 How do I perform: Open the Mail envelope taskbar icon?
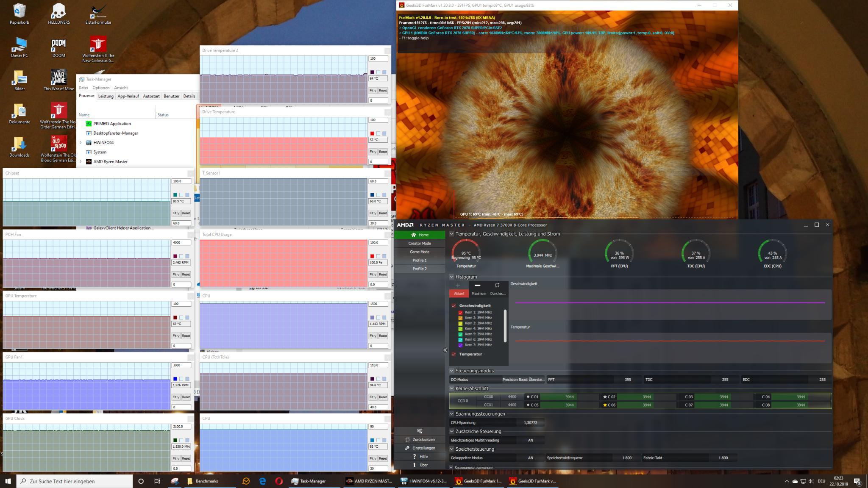[x=246, y=481]
